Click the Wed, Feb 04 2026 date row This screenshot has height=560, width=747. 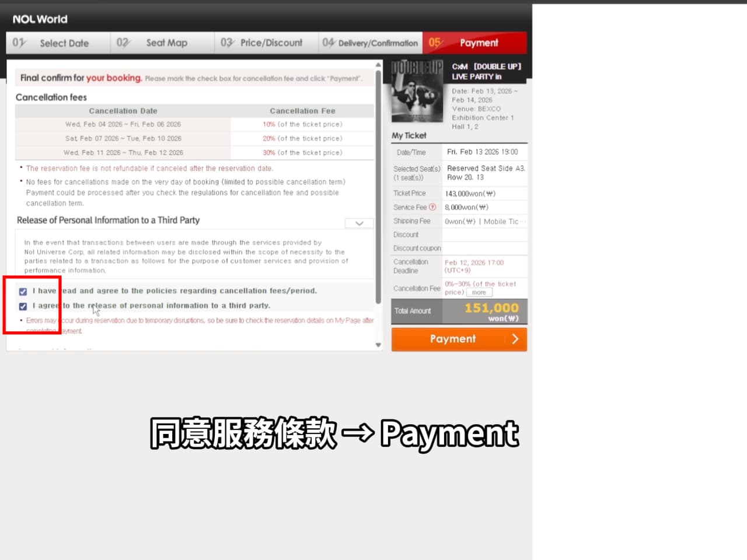point(123,124)
